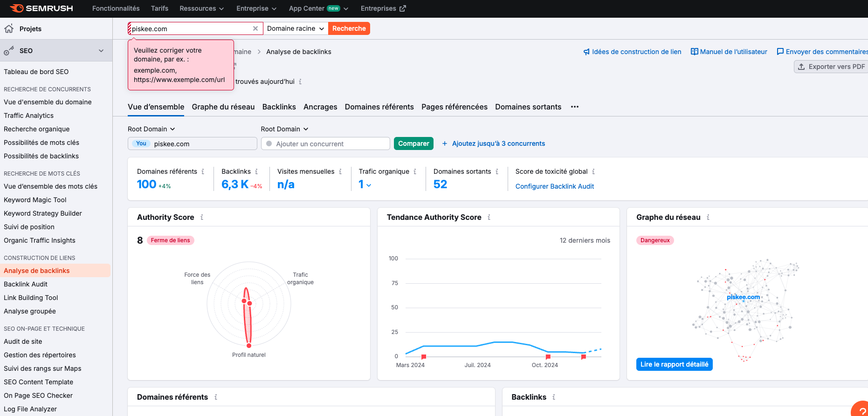Image resolution: width=868 pixels, height=416 pixels.
Task: Switch to the Backlinks tab
Action: click(x=279, y=107)
